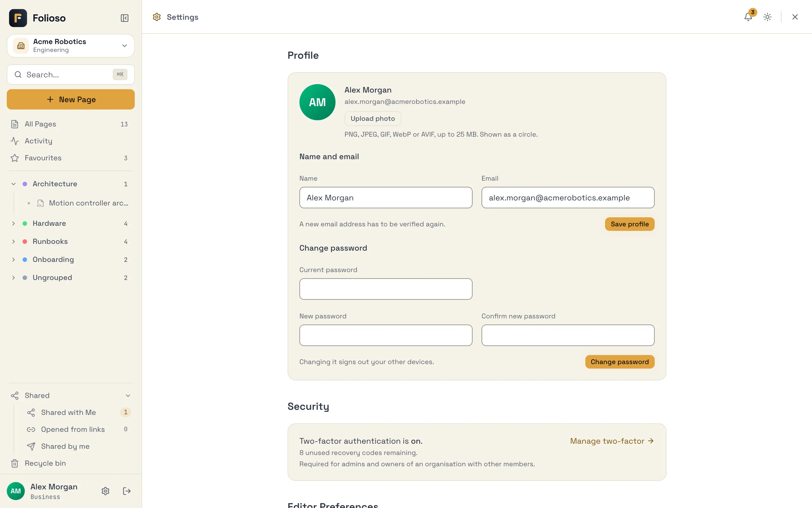Close the Settings view
This screenshot has height=508, width=812.
(795, 17)
